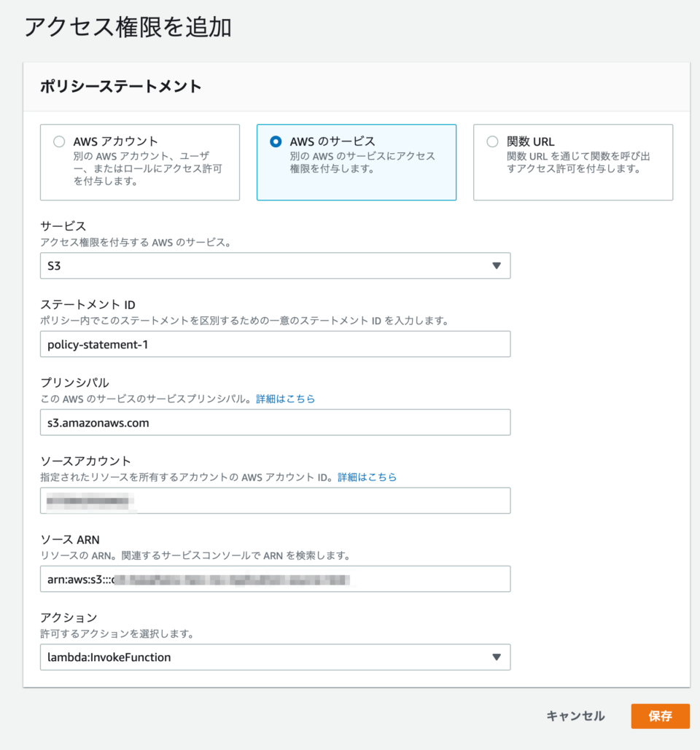
Task: Select the プリンシパル text field
Action: pyautogui.click(x=275, y=422)
